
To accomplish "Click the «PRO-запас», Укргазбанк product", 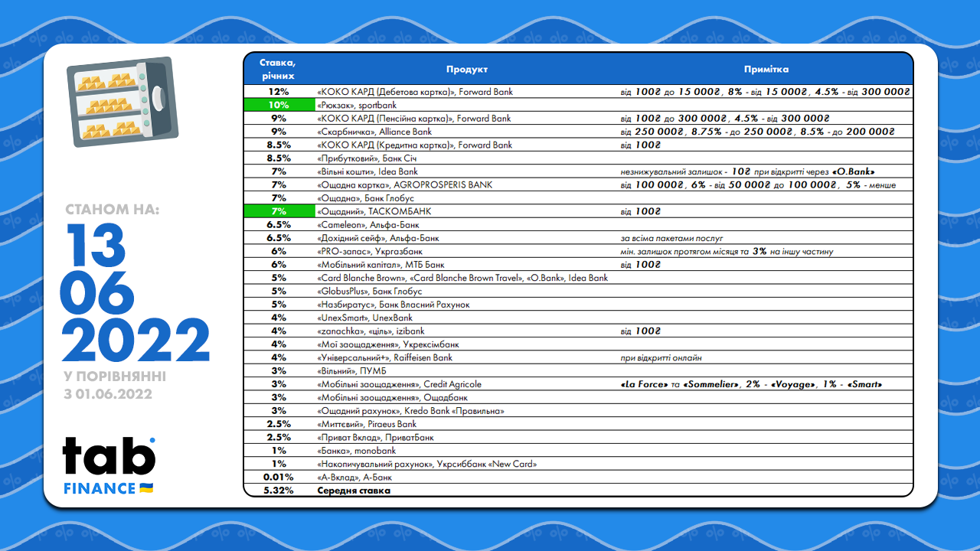I will [x=370, y=251].
